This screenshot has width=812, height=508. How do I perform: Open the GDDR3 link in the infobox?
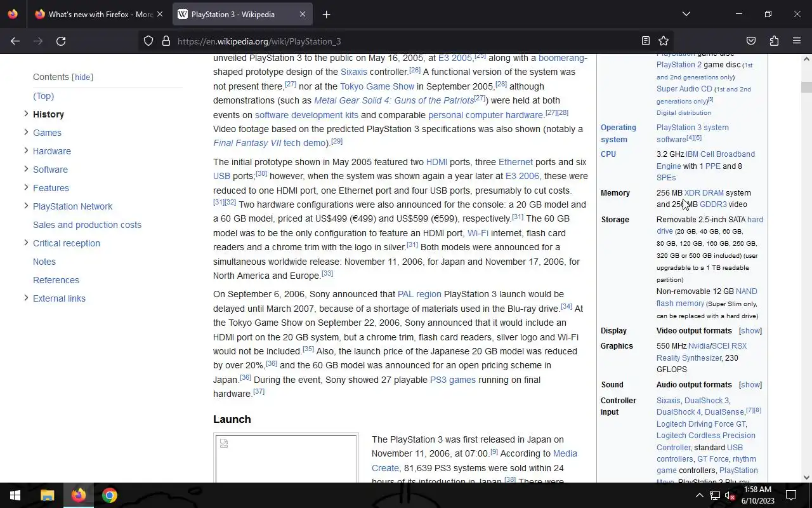pyautogui.click(x=713, y=204)
